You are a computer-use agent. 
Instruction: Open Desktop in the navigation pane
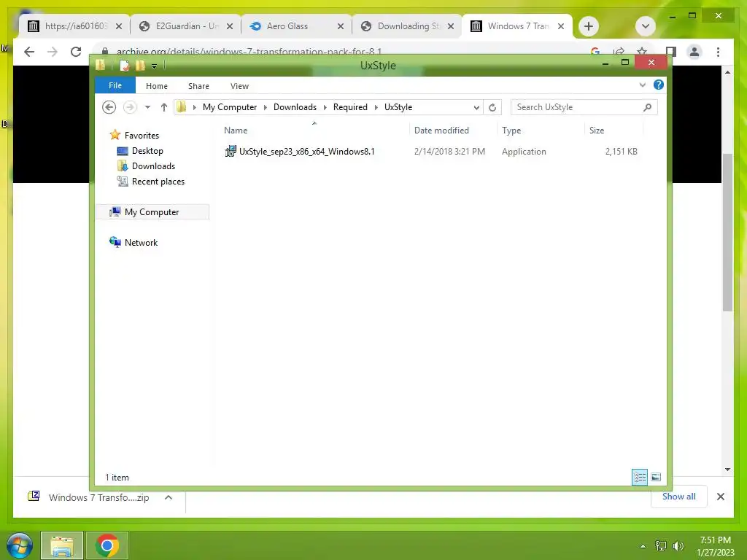(x=147, y=151)
